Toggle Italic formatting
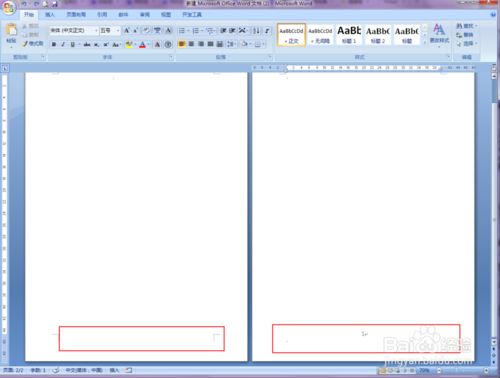 pos(63,44)
